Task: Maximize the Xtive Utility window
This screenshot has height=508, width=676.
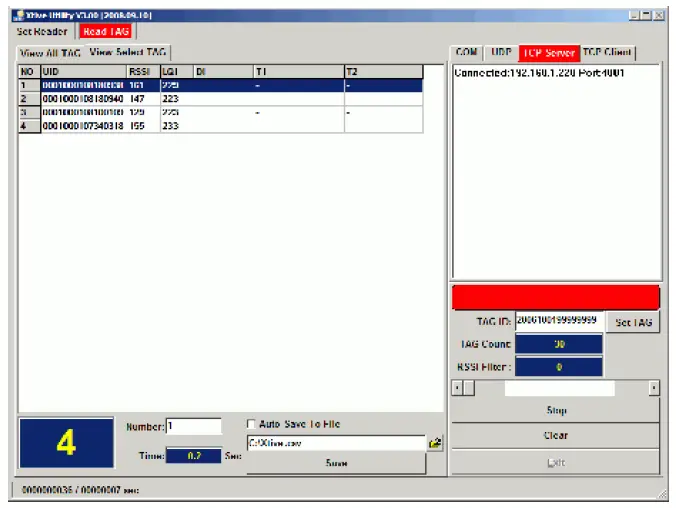Action: (x=646, y=16)
